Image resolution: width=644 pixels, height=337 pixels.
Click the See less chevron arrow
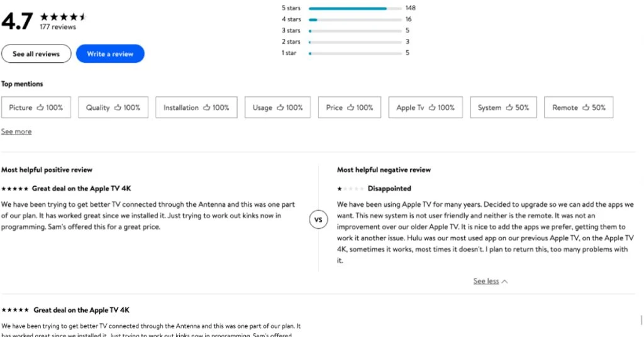pyautogui.click(x=505, y=282)
